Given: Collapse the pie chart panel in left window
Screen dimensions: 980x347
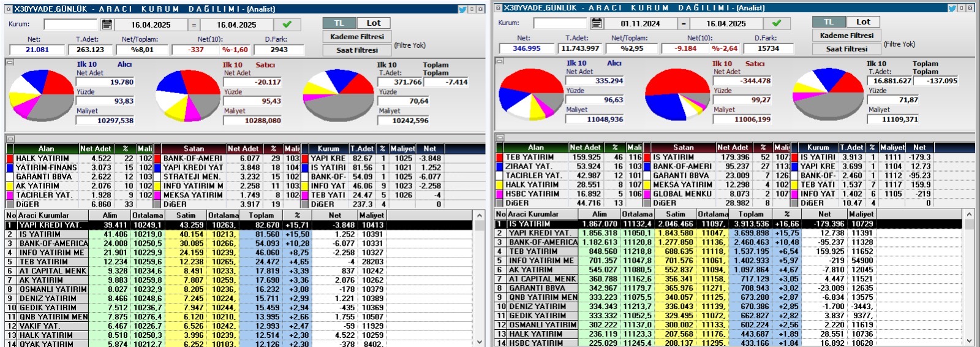Looking at the screenshot, I should tap(9, 62).
